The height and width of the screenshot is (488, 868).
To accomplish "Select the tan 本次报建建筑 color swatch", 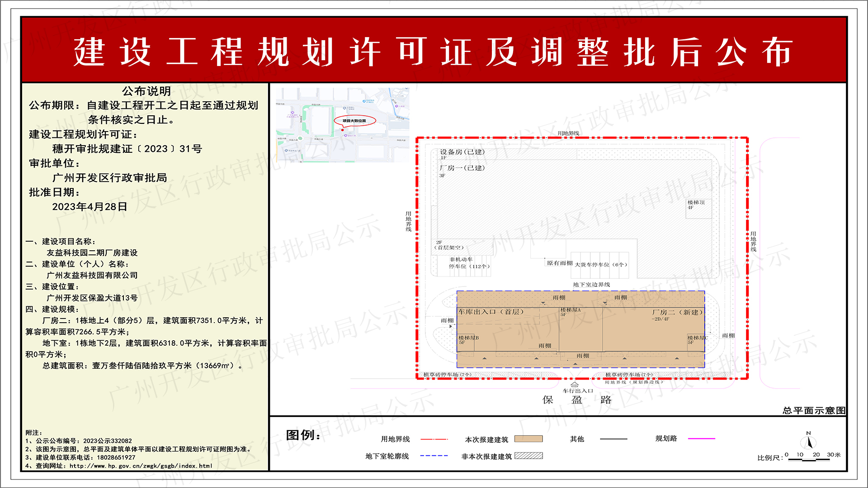I will click(x=529, y=439).
